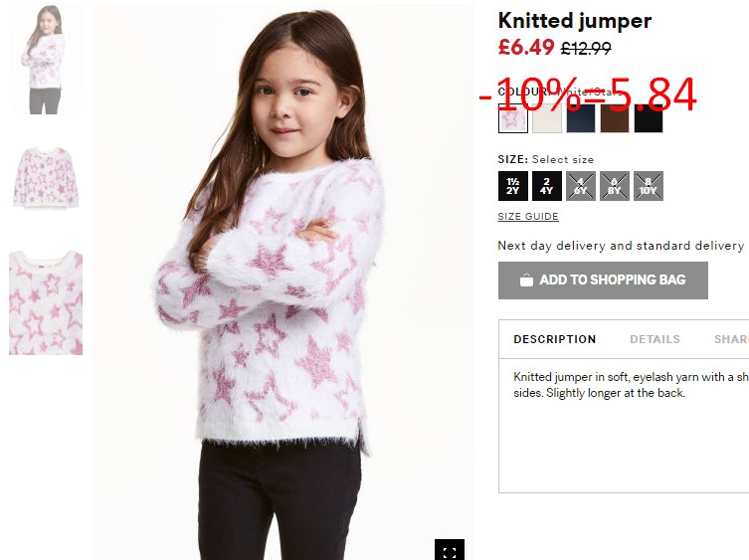Open the partially visible Share tab
This screenshot has width=749, height=560.
(x=731, y=339)
